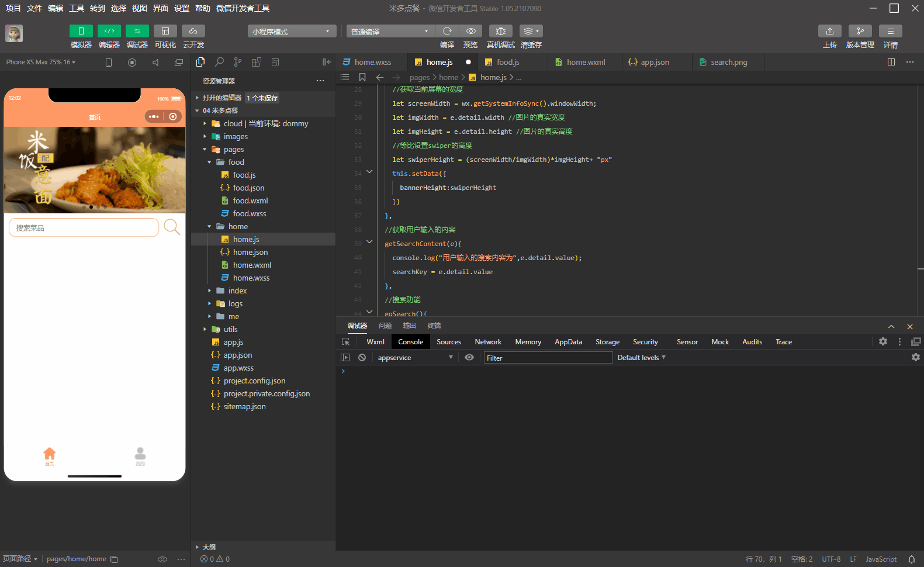
Task: Open devtools settings gear
Action: pos(883,342)
